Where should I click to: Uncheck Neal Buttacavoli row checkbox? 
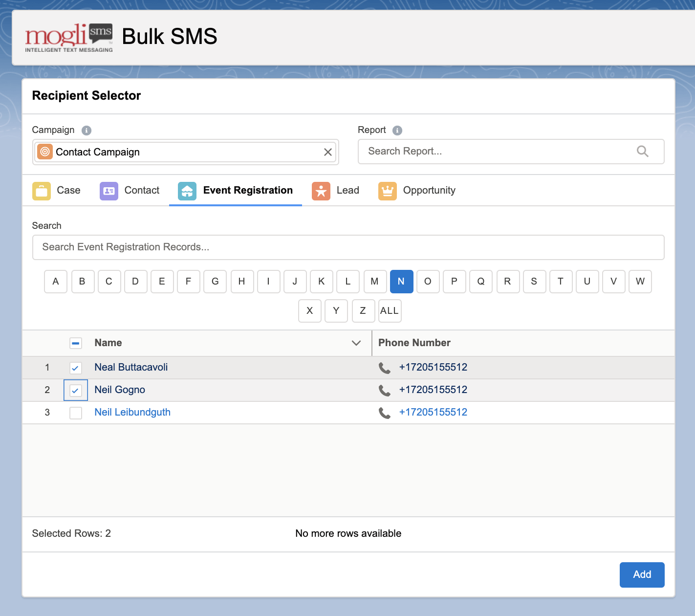[x=76, y=368]
